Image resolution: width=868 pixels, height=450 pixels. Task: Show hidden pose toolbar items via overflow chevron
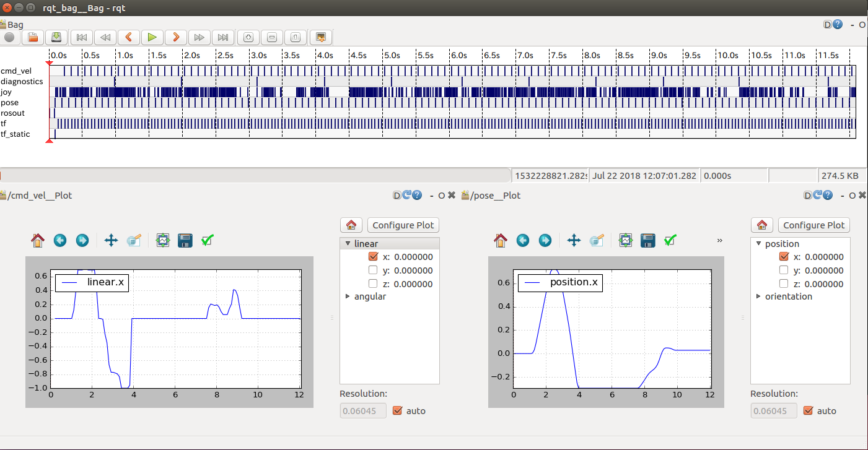(719, 240)
